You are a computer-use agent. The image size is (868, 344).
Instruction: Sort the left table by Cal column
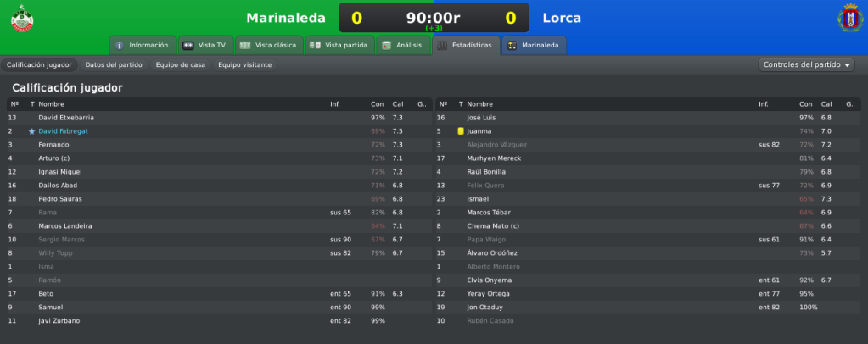pyautogui.click(x=398, y=104)
